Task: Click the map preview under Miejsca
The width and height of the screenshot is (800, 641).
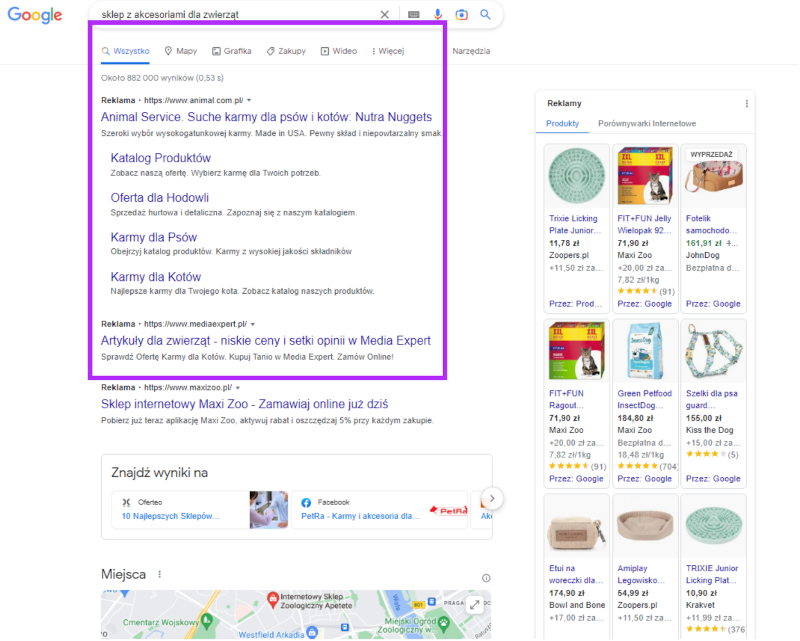Action: pos(296,614)
